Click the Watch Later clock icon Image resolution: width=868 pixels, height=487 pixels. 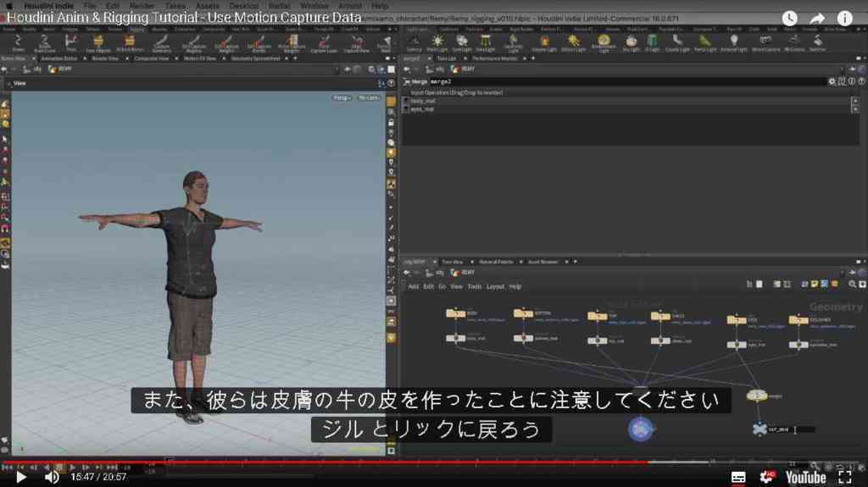click(x=790, y=19)
